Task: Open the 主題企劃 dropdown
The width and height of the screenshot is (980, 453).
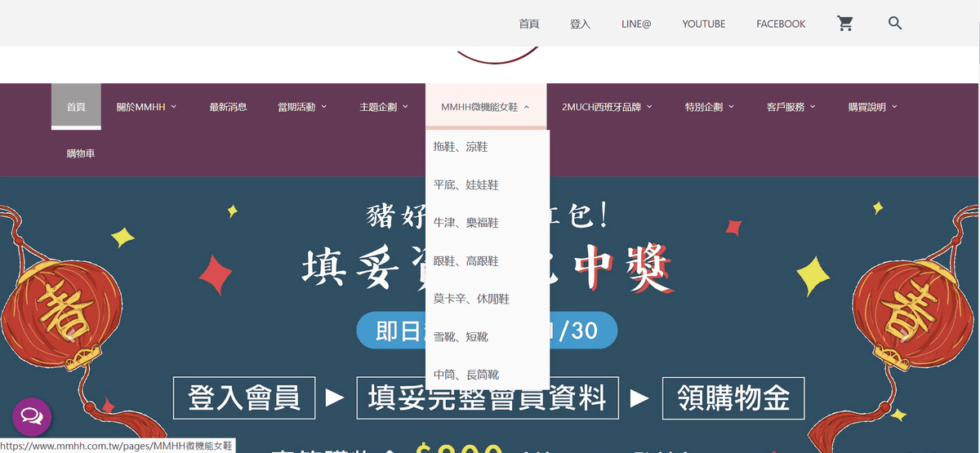Action: click(384, 107)
